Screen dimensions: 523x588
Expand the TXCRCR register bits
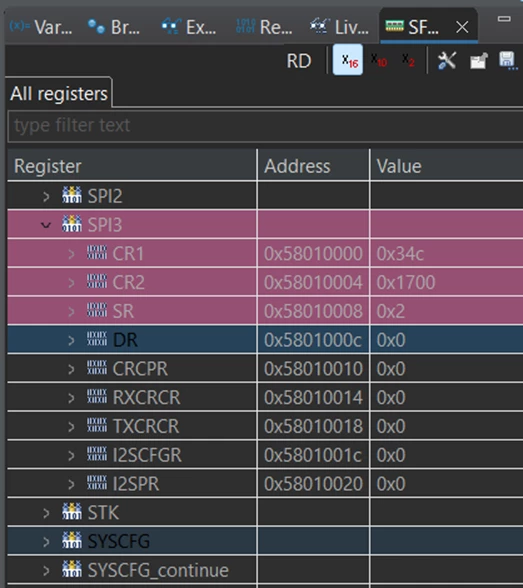(x=71, y=426)
